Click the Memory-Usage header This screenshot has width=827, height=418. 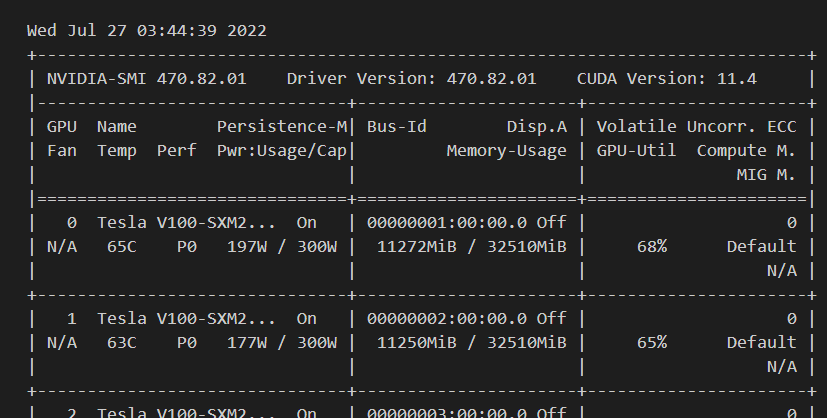[507, 151]
